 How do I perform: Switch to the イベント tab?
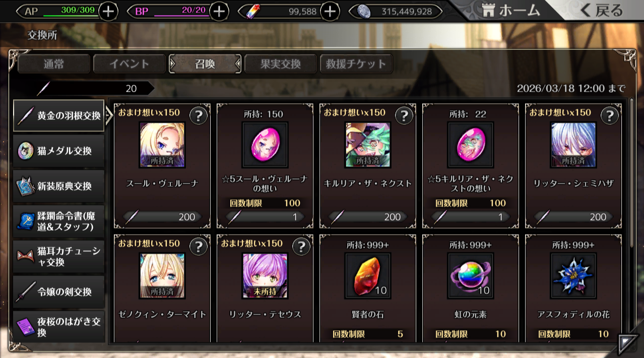[x=130, y=64]
